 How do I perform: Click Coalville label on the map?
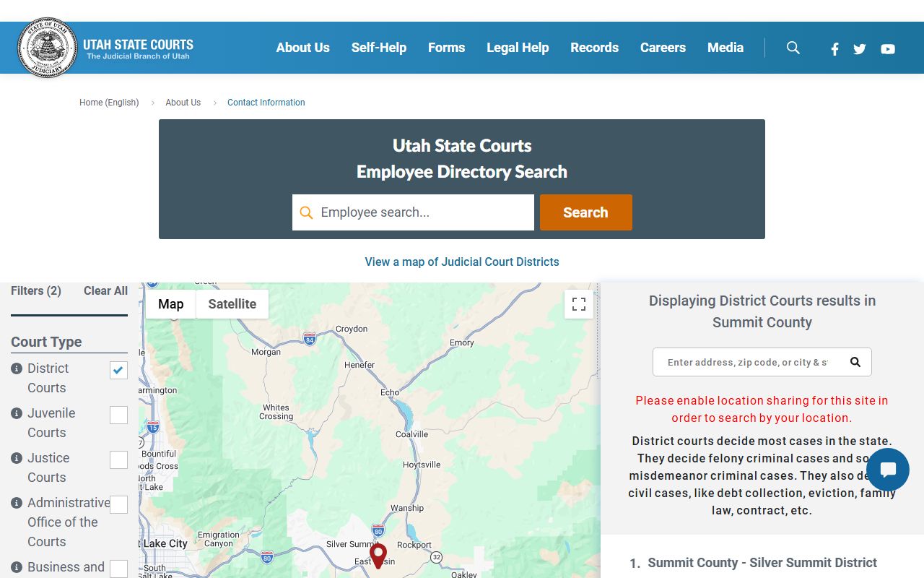pyautogui.click(x=411, y=434)
